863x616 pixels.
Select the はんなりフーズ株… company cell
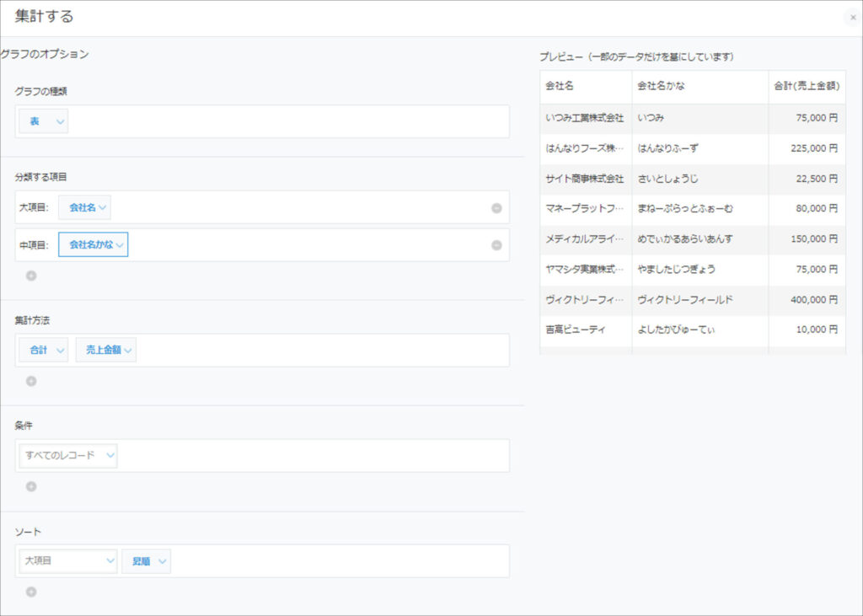coord(587,148)
